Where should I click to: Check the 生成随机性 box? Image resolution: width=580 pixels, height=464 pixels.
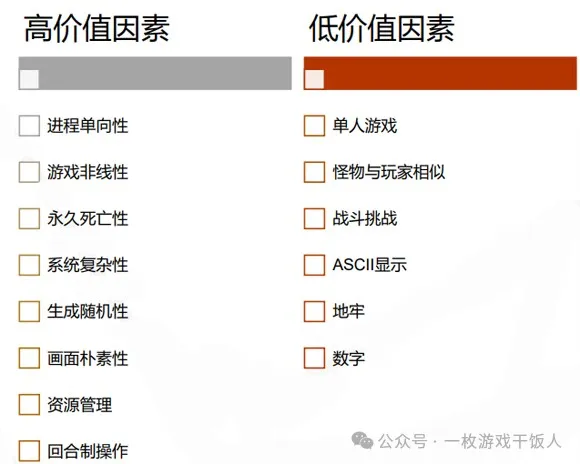(x=29, y=311)
